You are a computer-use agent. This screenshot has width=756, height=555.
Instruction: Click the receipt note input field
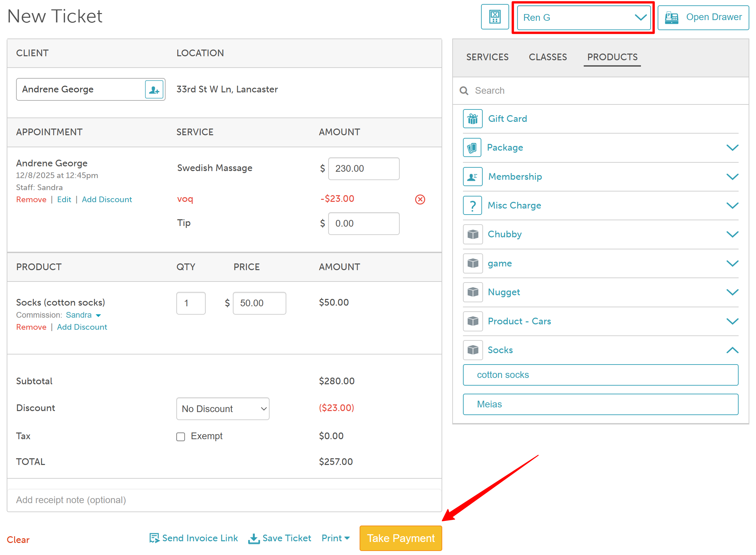point(224,500)
